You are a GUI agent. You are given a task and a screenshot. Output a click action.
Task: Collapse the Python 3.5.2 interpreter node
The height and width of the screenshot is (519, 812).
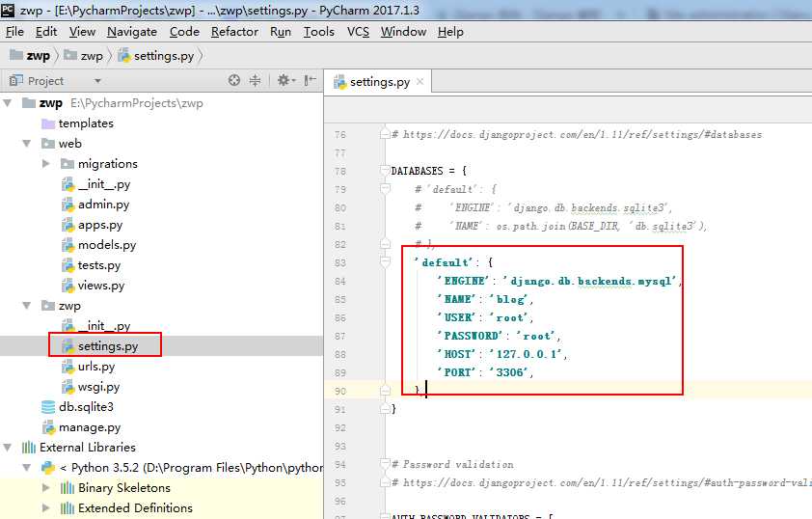click(x=26, y=468)
